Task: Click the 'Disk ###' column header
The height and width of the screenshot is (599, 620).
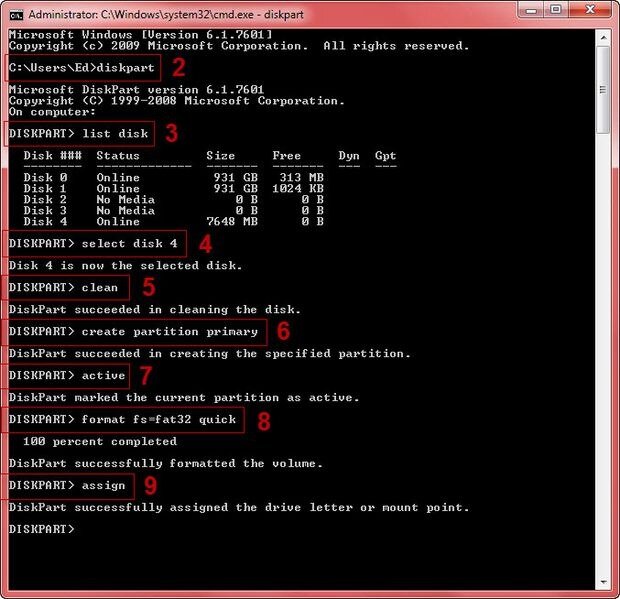Action: point(52,156)
